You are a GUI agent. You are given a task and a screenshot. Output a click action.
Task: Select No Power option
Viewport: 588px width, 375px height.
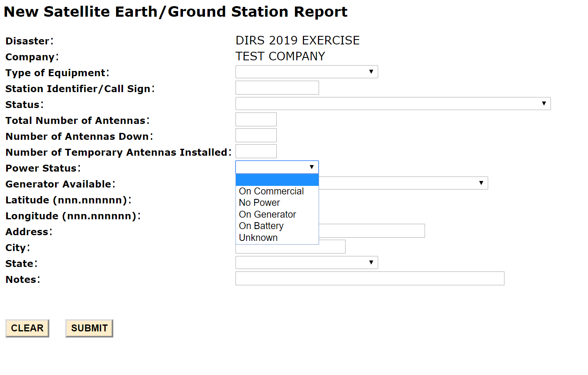tap(260, 203)
